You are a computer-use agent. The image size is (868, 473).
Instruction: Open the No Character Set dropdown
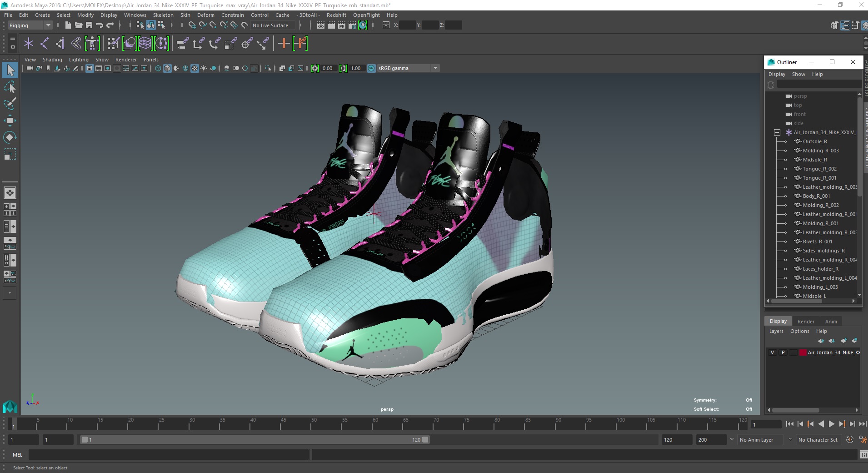click(818, 440)
